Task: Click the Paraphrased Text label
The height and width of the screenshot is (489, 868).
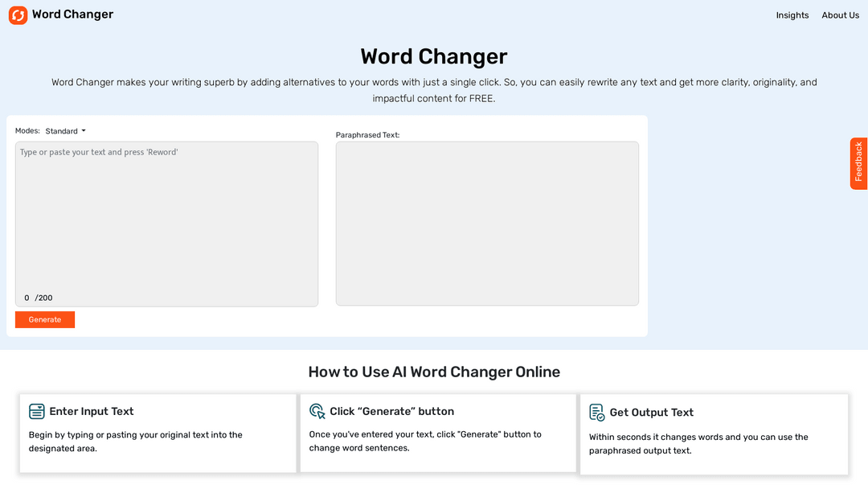Action: [x=367, y=135]
